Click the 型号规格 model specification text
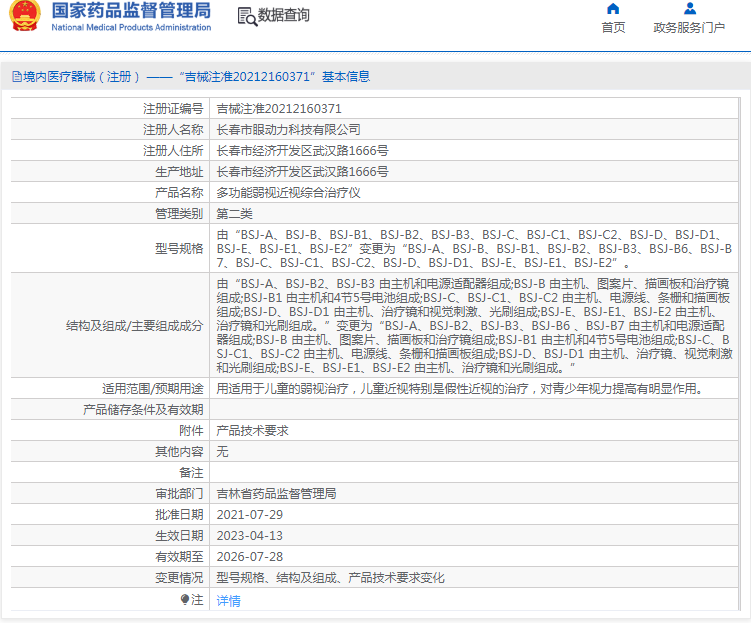This screenshot has width=751, height=623. [474, 249]
